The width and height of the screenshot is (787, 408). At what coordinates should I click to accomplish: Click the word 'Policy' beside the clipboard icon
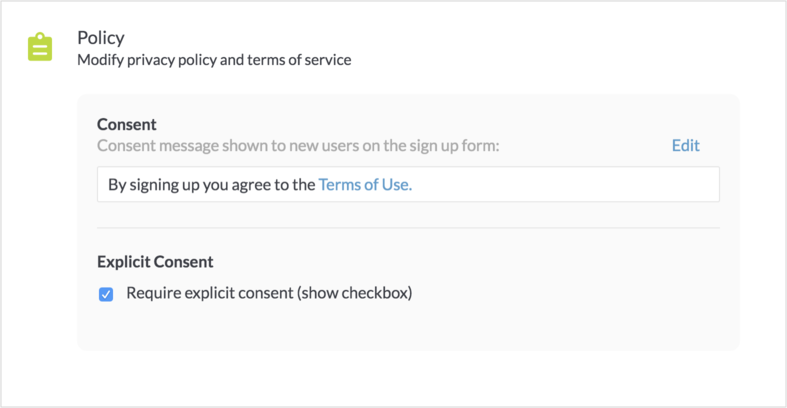click(x=101, y=38)
